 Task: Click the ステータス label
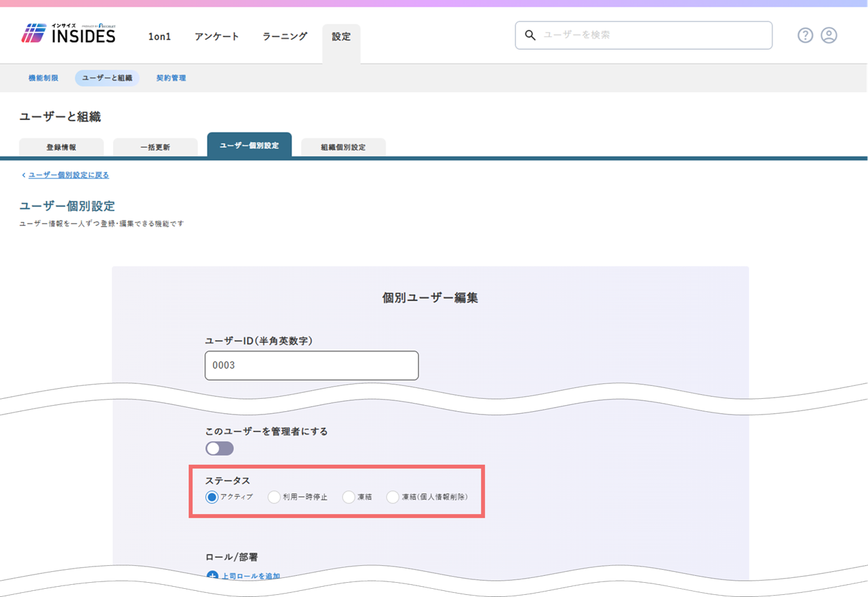tap(228, 481)
